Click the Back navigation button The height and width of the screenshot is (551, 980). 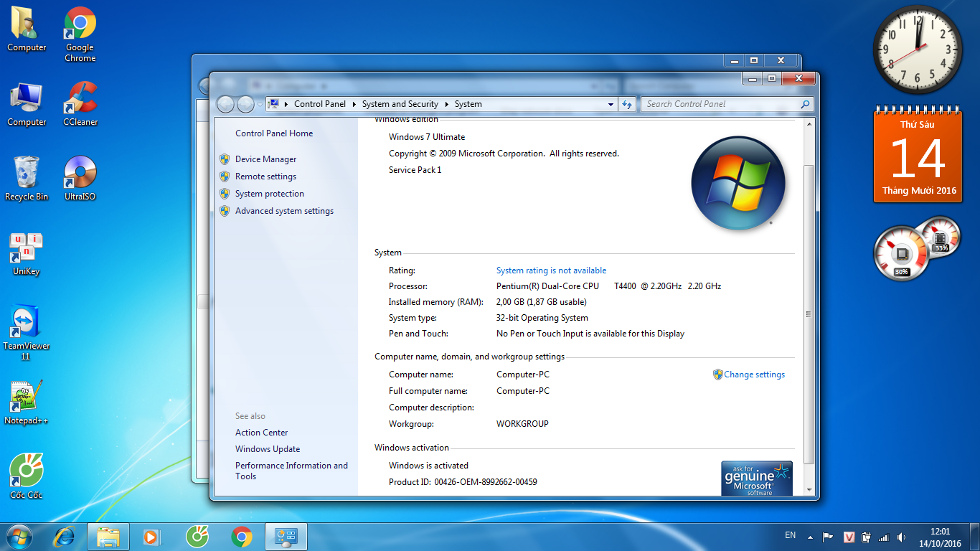pos(225,104)
